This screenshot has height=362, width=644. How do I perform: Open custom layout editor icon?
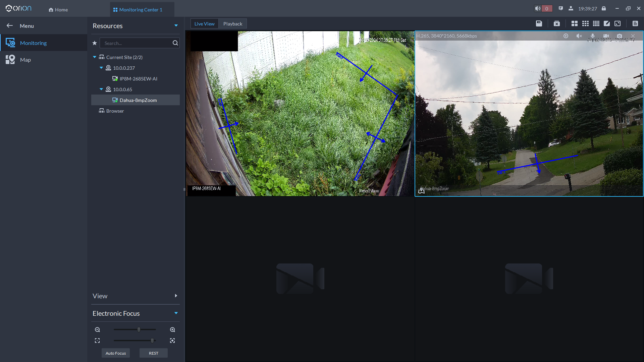pyautogui.click(x=607, y=23)
